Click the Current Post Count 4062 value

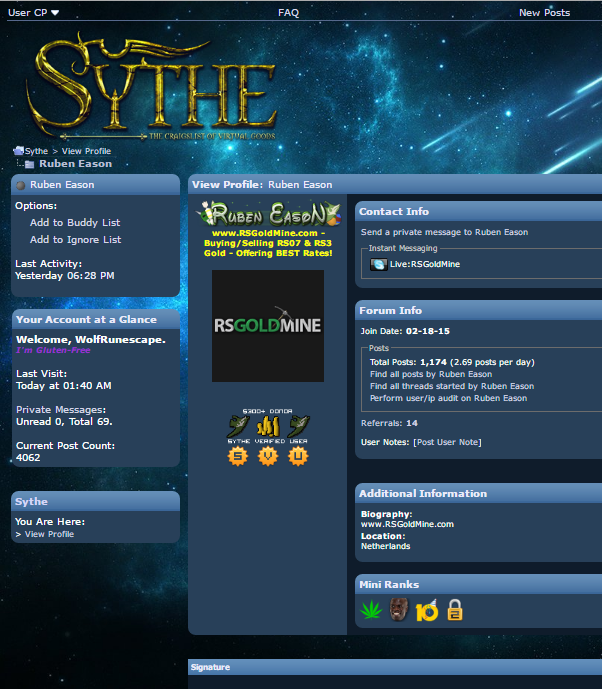[x=28, y=458]
